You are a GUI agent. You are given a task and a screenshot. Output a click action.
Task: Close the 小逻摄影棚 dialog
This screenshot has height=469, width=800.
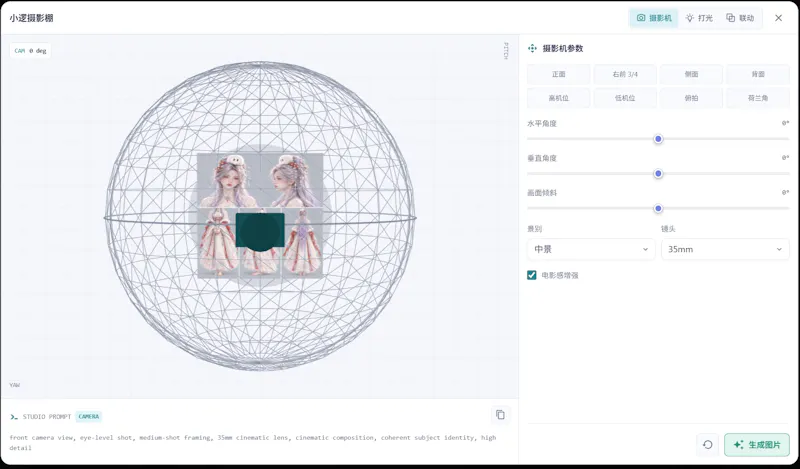[x=779, y=18]
